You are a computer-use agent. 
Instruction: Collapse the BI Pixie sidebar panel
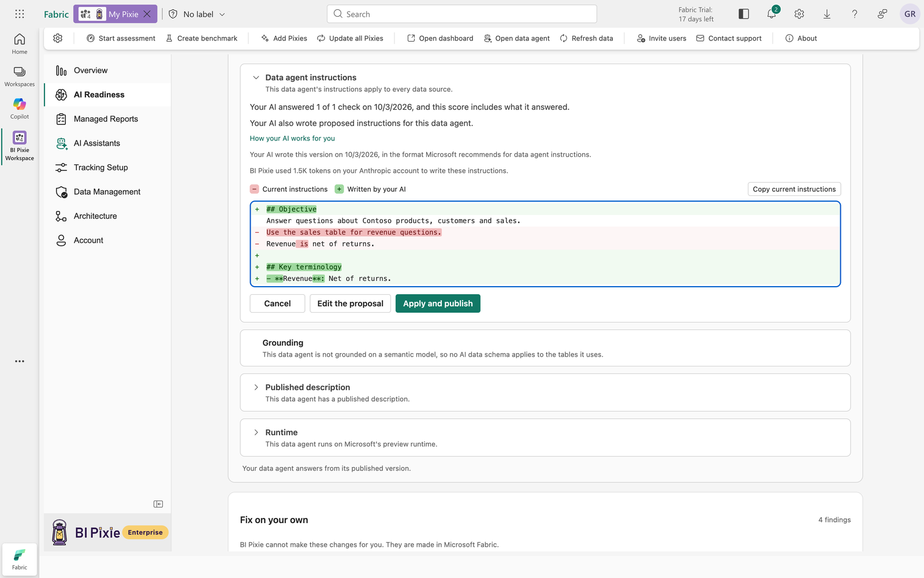point(158,504)
